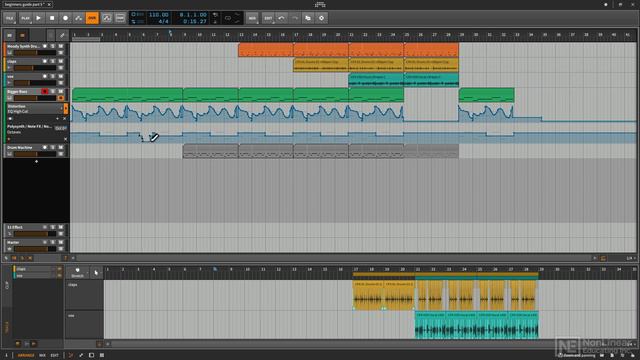Click bar 29 on the arranger ruler

click(x=462, y=35)
